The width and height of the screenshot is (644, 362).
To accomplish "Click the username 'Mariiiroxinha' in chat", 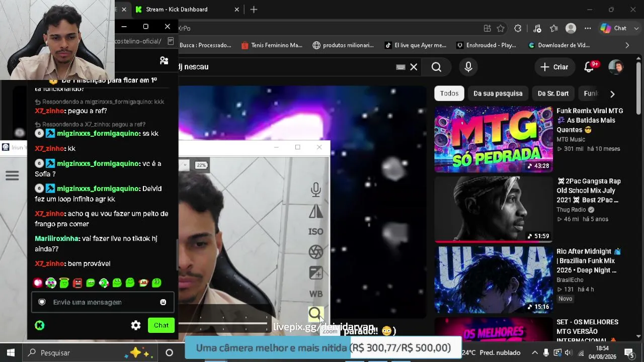I will pos(57,239).
